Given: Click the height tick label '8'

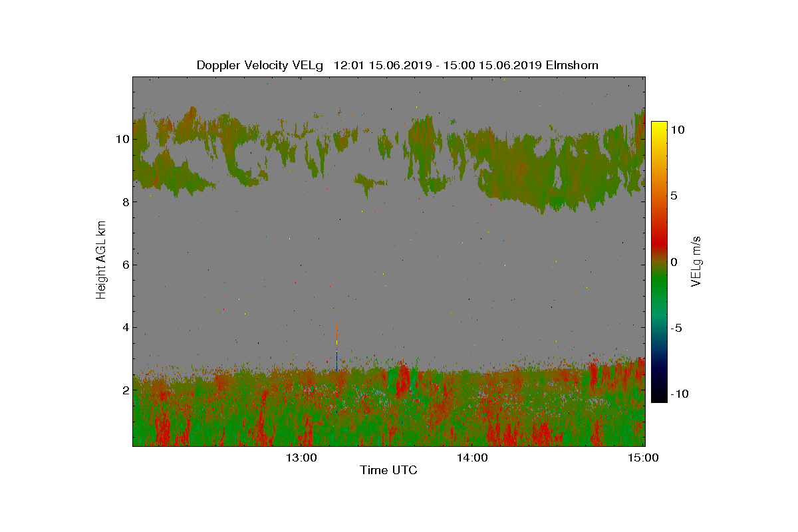Looking at the screenshot, I should [124, 202].
